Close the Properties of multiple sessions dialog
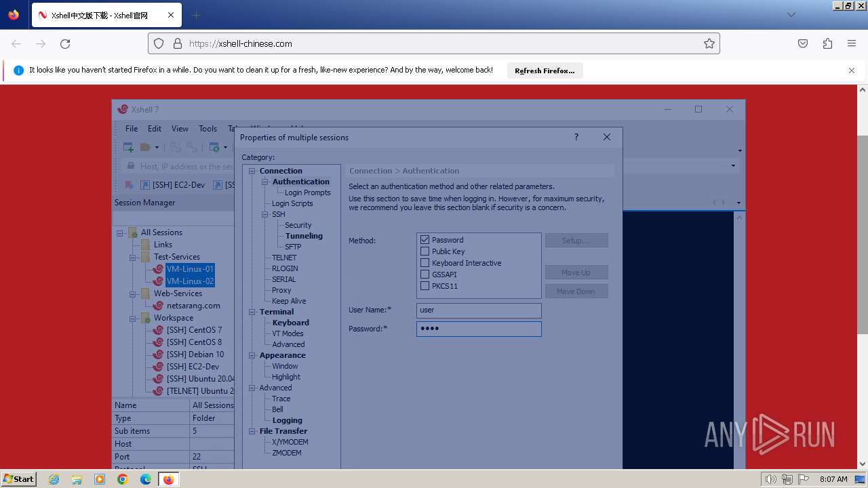The height and width of the screenshot is (488, 868). [607, 137]
